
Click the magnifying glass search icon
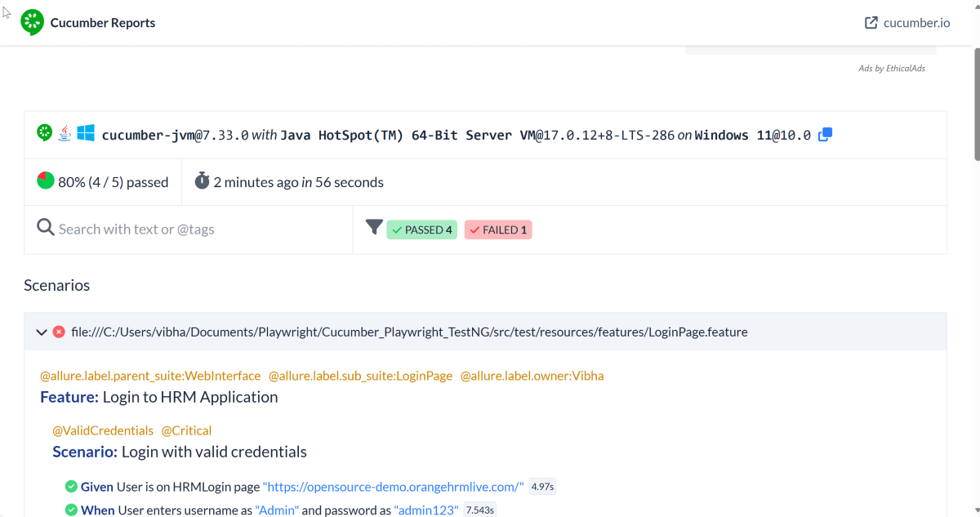coord(46,228)
